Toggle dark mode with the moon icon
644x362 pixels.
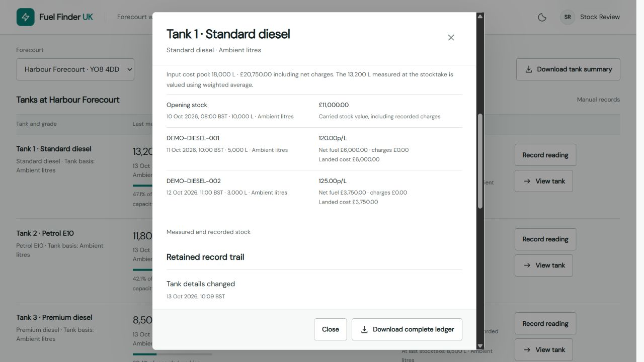[x=542, y=17]
